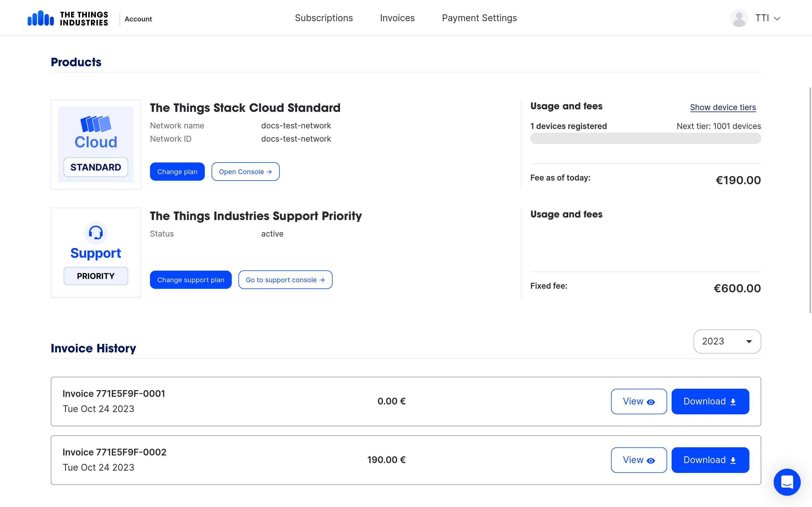Image resolution: width=812 pixels, height=507 pixels.
Task: Open the live chat bubble icon
Action: (x=787, y=482)
